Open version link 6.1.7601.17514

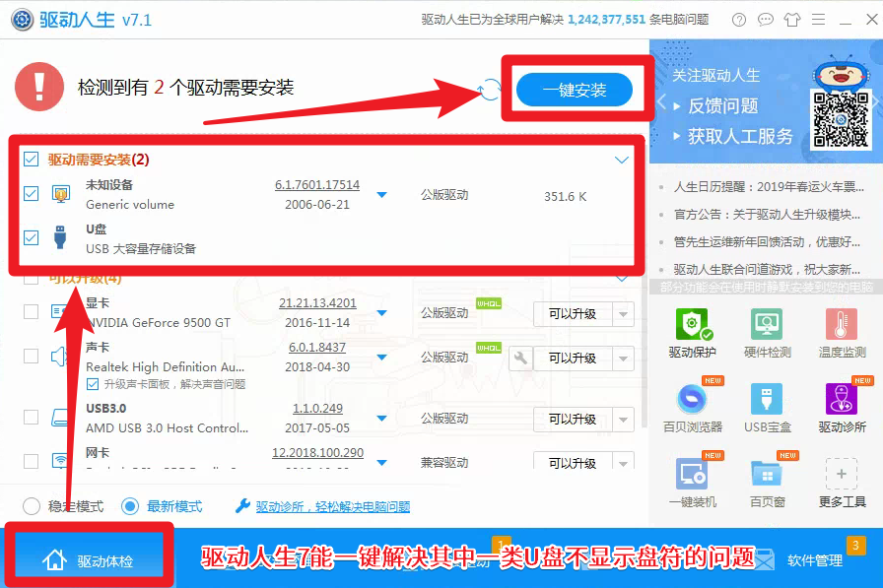coord(317,184)
